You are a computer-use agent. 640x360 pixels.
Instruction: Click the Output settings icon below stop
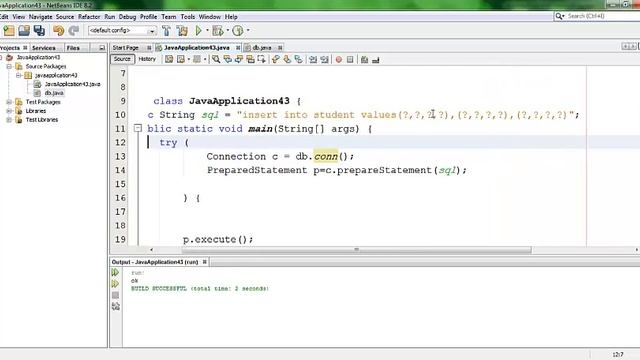116,307
